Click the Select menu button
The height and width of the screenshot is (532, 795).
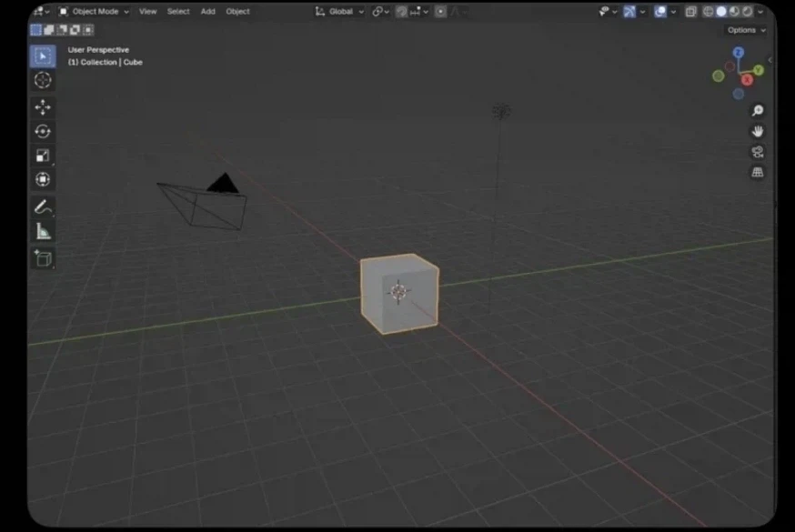point(178,11)
